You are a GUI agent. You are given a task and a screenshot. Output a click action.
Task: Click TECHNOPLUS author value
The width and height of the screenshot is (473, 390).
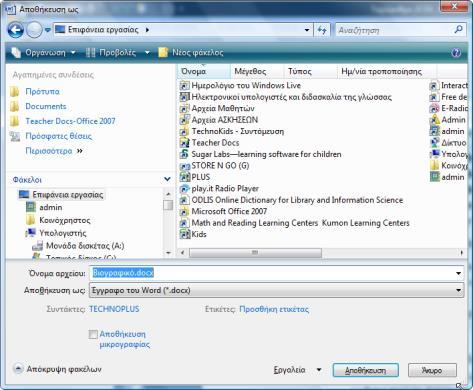pos(114,309)
